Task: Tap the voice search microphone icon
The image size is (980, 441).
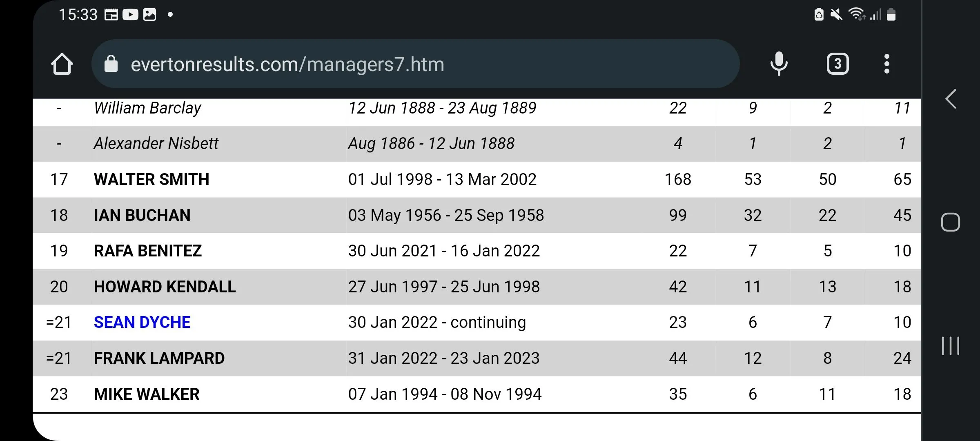Action: [x=779, y=64]
